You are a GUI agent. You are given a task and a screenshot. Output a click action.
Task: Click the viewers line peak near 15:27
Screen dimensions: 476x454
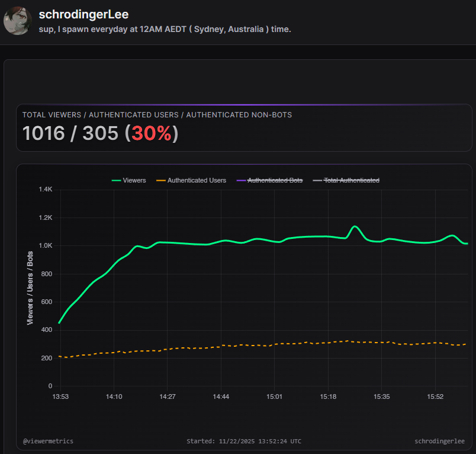click(x=355, y=226)
